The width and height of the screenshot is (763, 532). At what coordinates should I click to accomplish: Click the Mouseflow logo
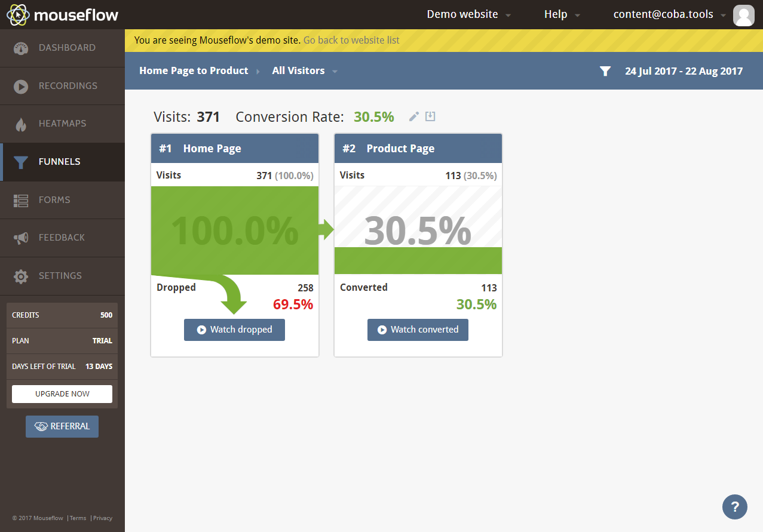(x=63, y=14)
